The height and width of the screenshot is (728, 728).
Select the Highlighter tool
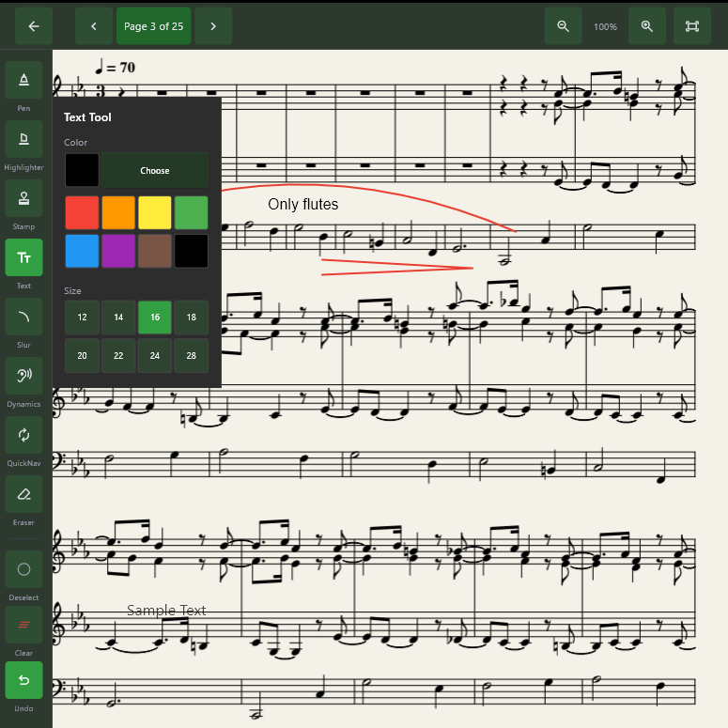[x=24, y=139]
